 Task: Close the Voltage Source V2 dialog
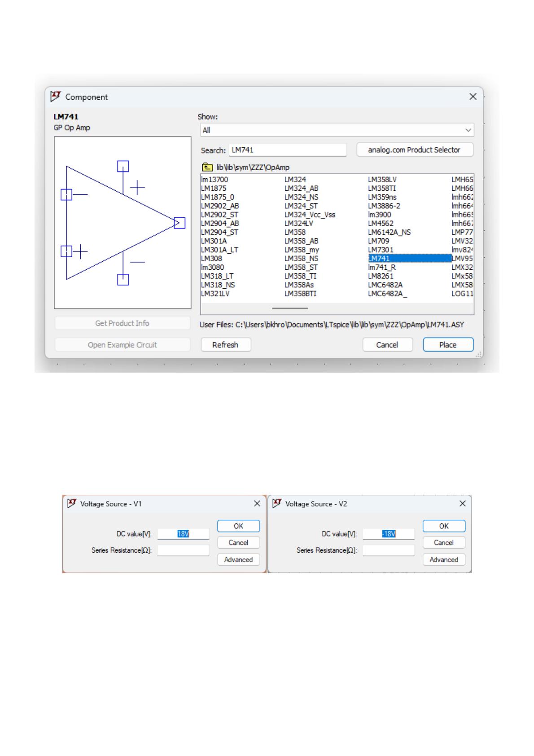point(463,504)
